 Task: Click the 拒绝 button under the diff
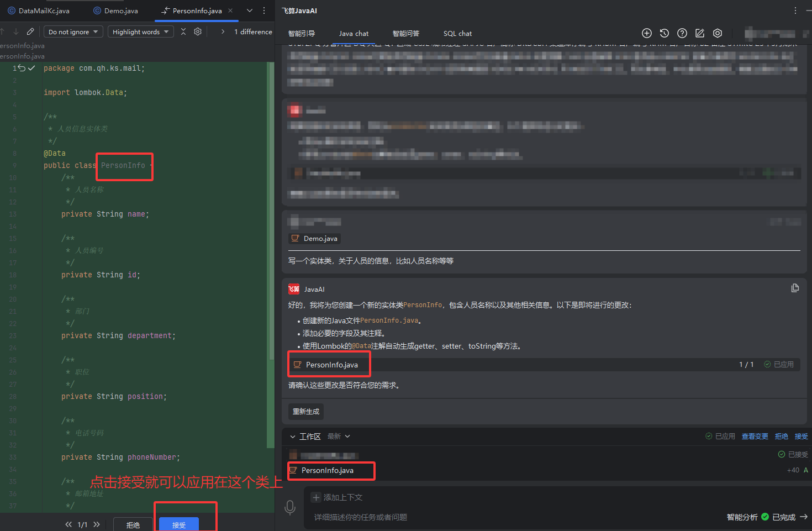[133, 524]
